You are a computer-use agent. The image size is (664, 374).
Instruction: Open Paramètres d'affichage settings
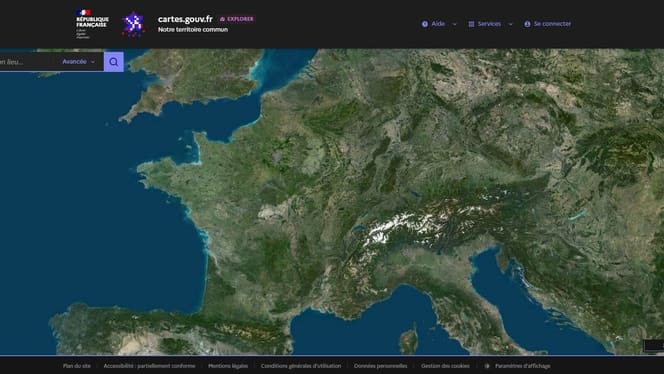[517, 366]
